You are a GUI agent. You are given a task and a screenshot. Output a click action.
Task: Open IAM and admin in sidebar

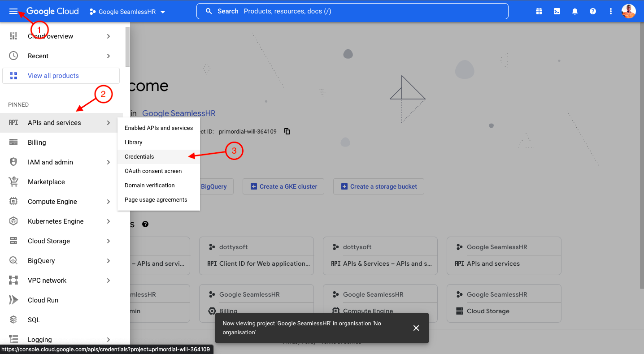61,162
